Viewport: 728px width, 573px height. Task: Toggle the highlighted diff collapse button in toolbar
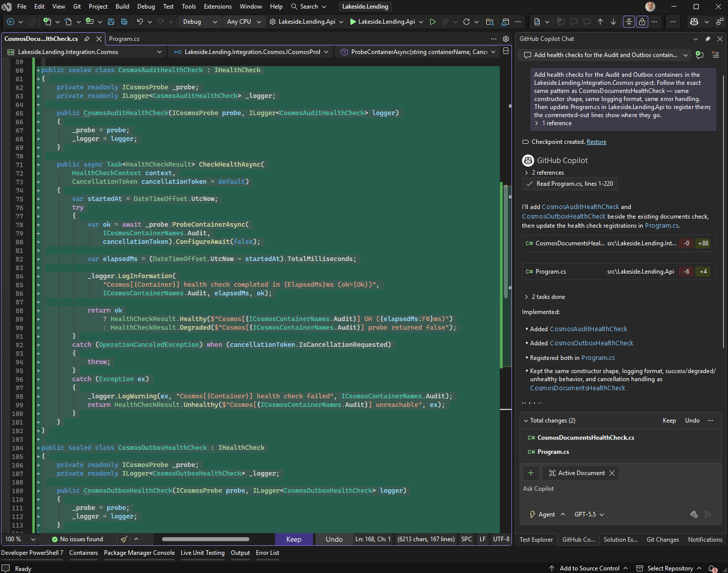(x=629, y=22)
